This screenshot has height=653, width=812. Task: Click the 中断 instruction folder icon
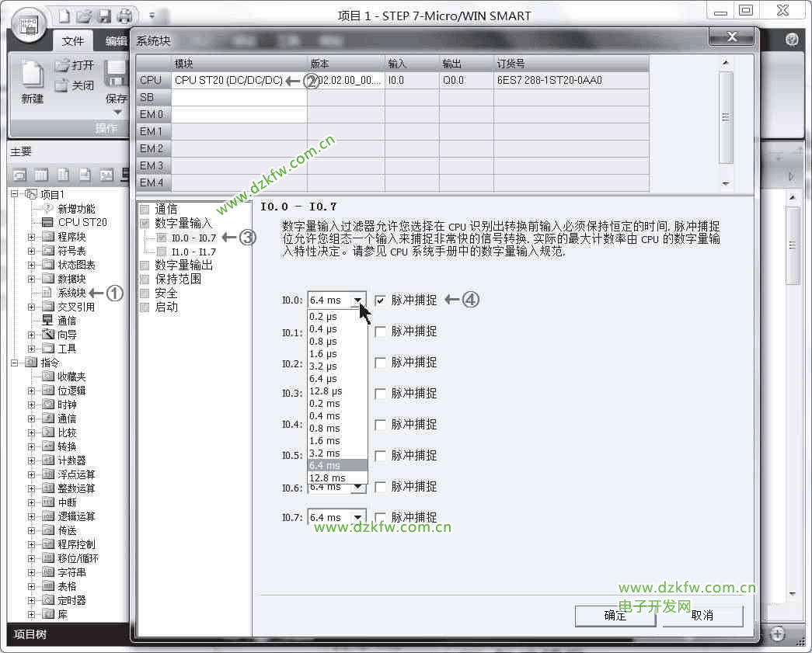point(48,502)
